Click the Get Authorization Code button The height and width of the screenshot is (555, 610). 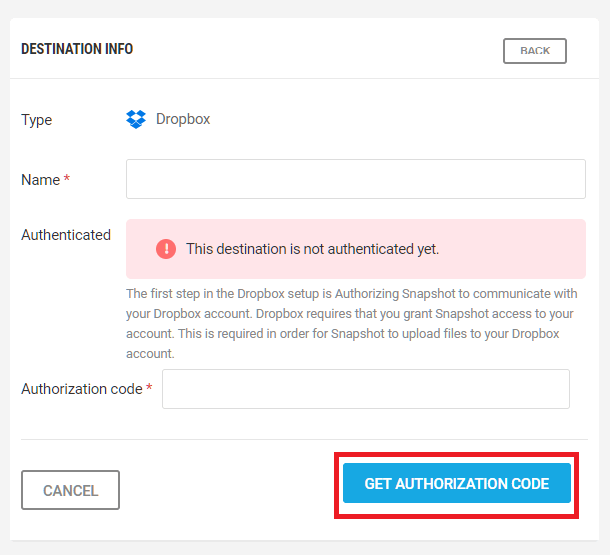pos(456,484)
